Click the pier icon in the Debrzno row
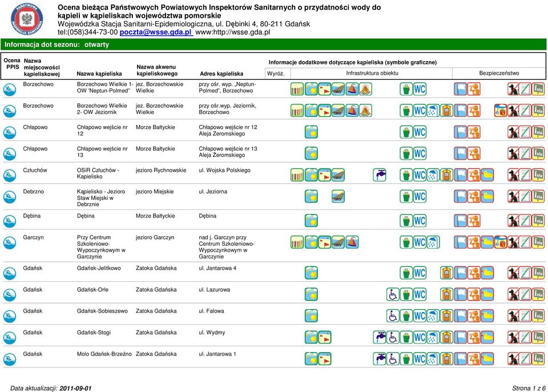The height and width of the screenshot is (392, 548). click(x=338, y=196)
